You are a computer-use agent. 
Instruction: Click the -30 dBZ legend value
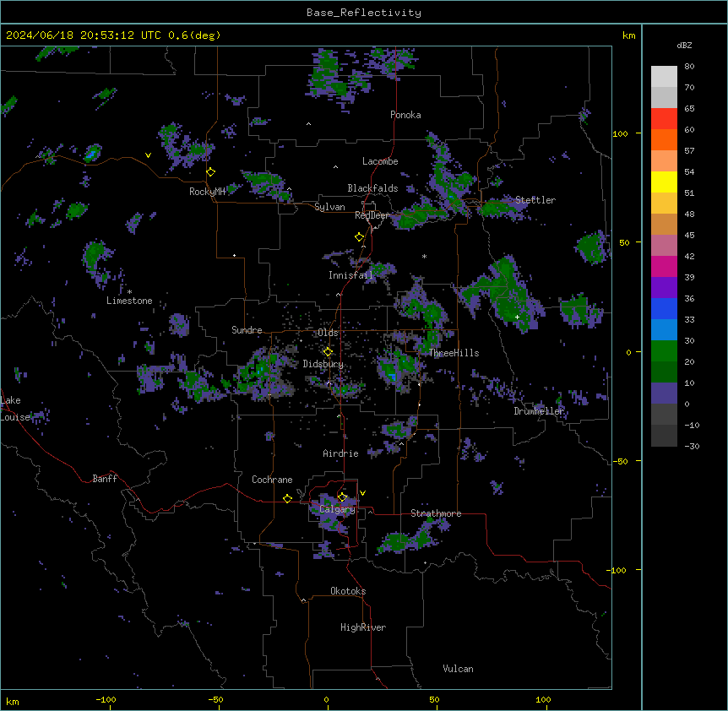click(692, 447)
